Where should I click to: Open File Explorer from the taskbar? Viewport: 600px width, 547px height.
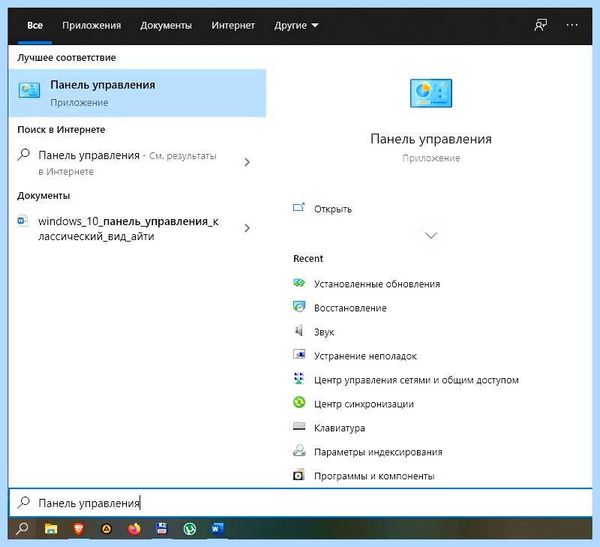[51, 529]
